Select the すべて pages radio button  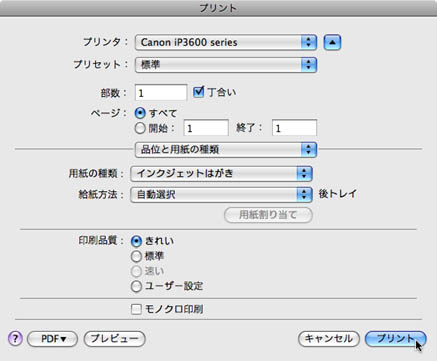point(140,113)
